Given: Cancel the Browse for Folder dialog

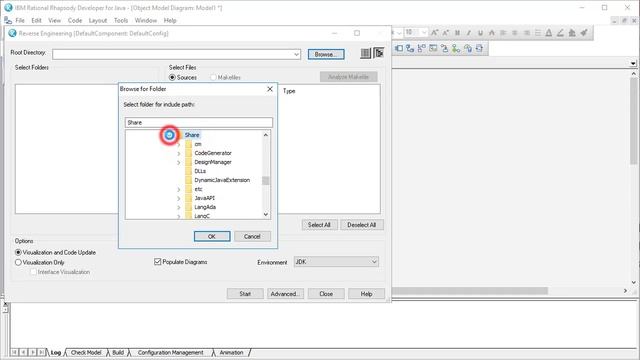Looking at the screenshot, I should click(252, 236).
